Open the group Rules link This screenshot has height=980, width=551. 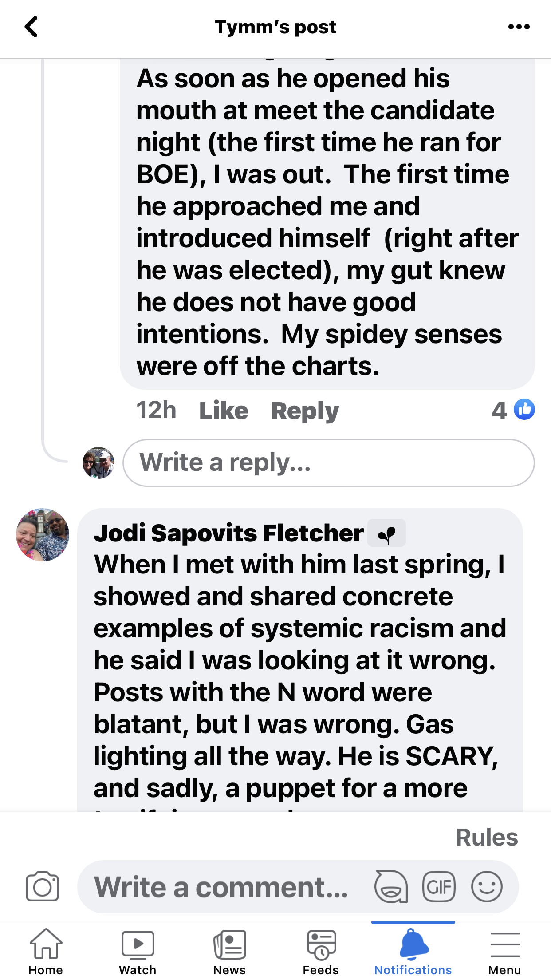487,838
